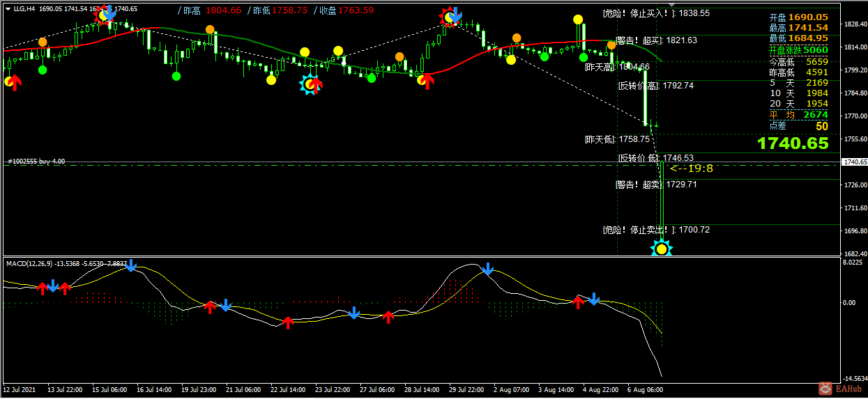Click the [反转价 高] 1792.74 label
Viewport: 868px width, 399px height.
coord(656,86)
